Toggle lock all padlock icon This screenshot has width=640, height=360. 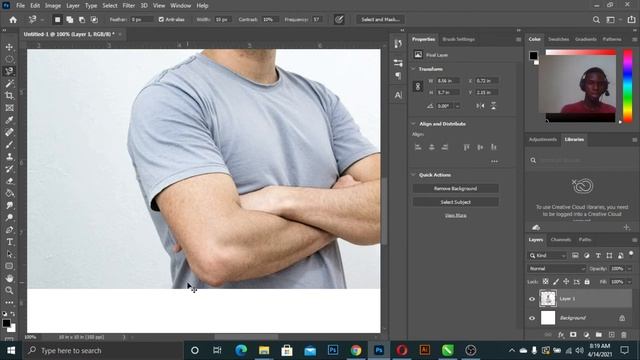click(587, 282)
